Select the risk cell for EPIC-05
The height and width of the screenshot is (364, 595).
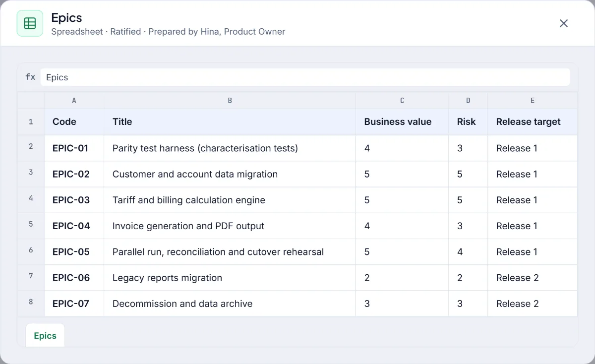click(468, 251)
